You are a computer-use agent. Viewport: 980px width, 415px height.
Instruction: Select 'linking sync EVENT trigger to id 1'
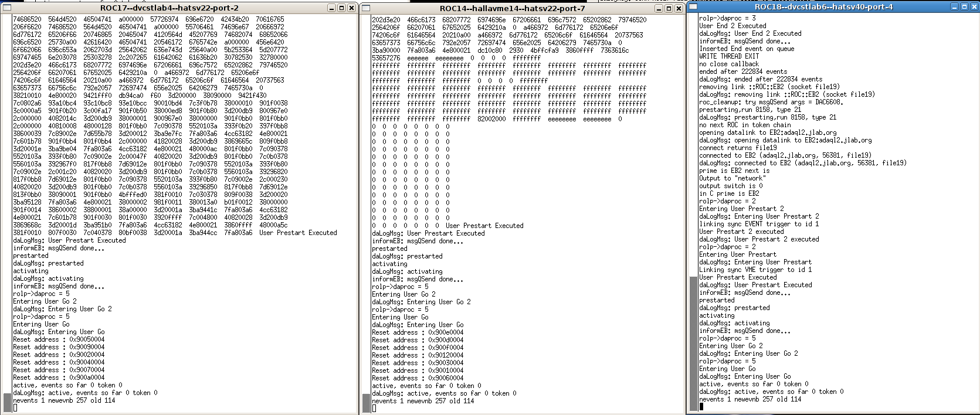click(759, 224)
